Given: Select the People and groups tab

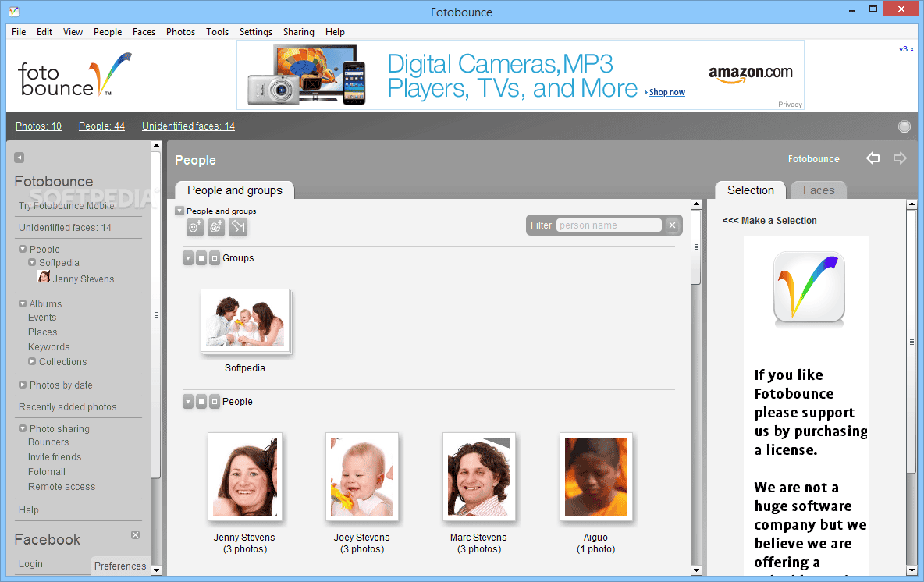Looking at the screenshot, I should click(x=235, y=190).
